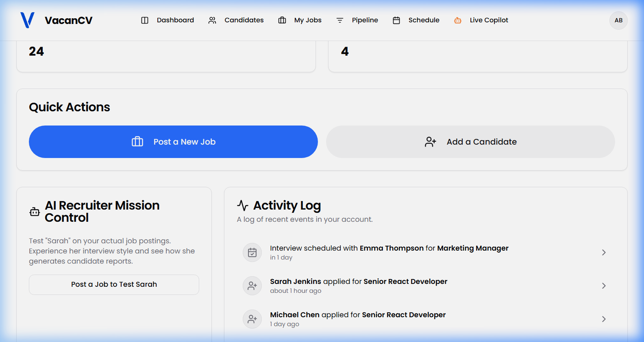Image resolution: width=644 pixels, height=342 pixels.
Task: Open the Live Copilot menu item
Action: click(489, 20)
